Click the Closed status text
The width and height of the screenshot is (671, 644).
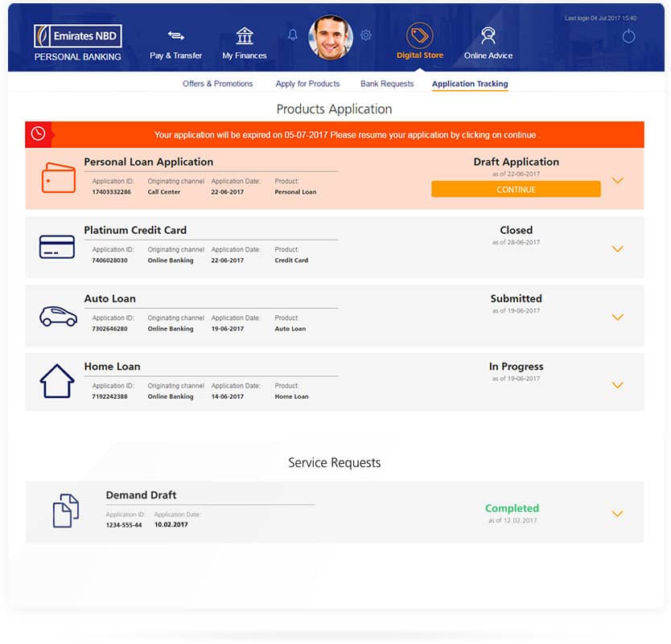pos(516,230)
